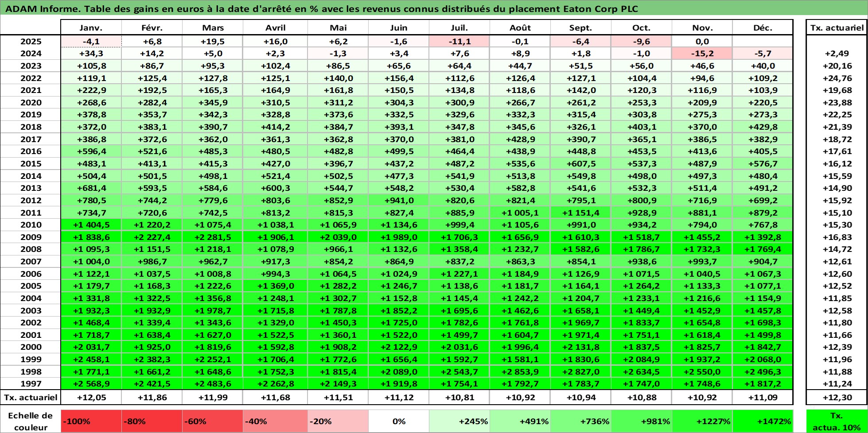This screenshot has width=868, height=433.
Task: Select cell +1 971,4 in 2001 row
Action: click(x=580, y=335)
